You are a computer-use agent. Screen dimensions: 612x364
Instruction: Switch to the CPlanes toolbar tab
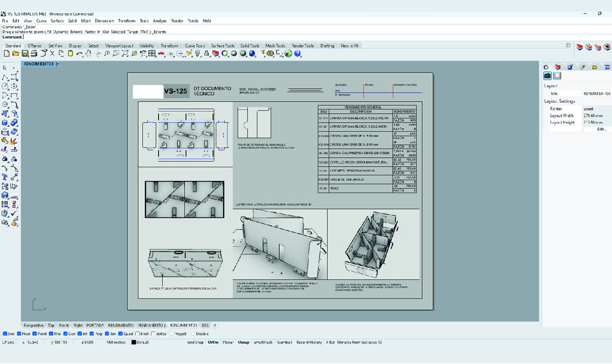[34, 46]
